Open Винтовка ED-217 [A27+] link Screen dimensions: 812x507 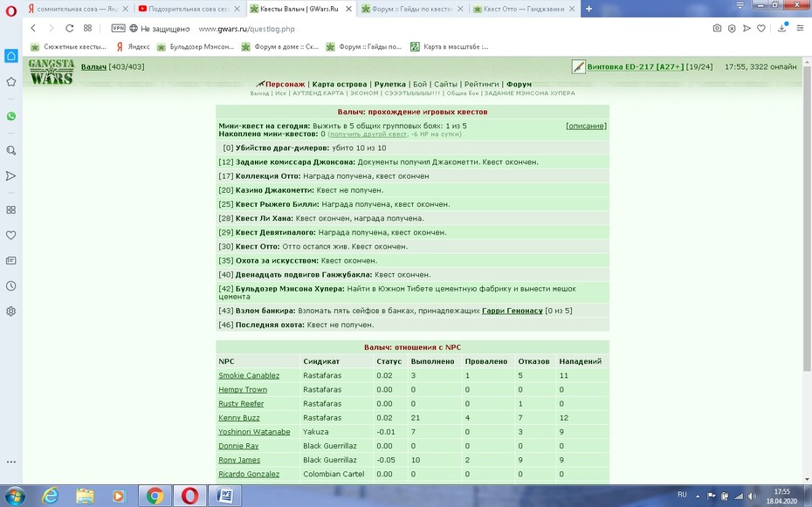coord(636,66)
